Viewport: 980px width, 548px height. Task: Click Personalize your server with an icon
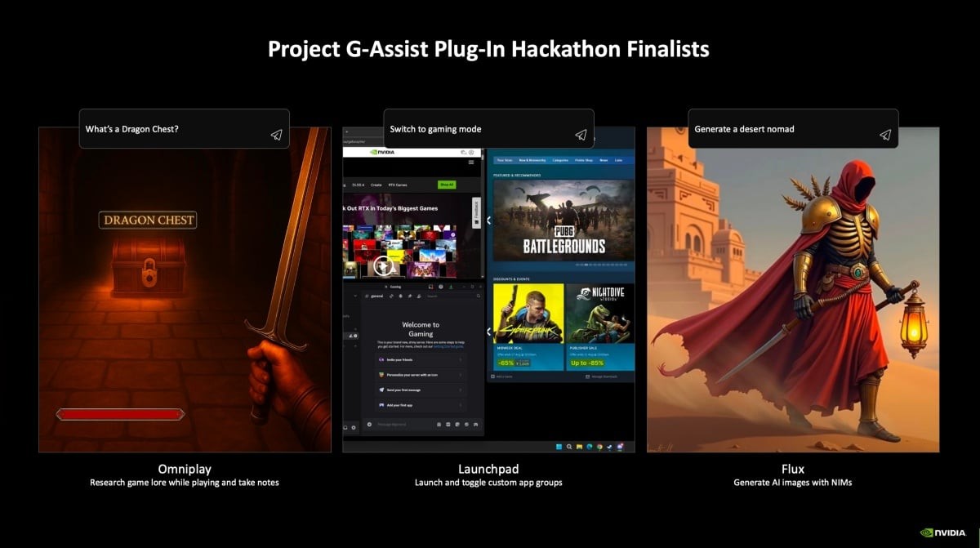click(421, 375)
